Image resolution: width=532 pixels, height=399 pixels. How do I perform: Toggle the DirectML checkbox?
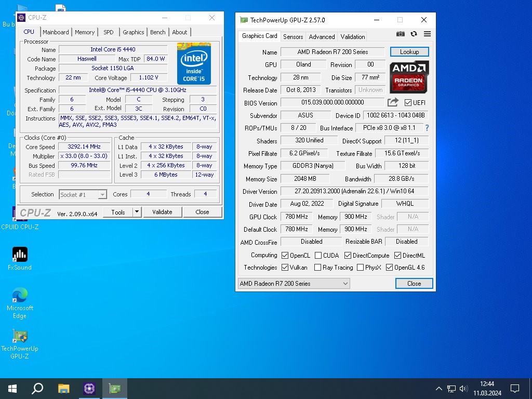(x=397, y=255)
